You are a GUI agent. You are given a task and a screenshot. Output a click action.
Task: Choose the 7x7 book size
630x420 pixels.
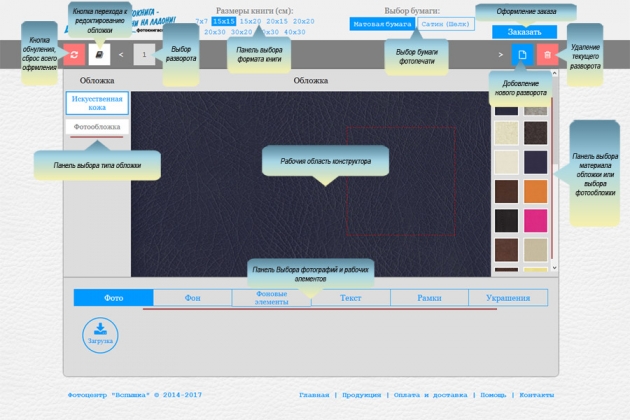click(202, 22)
